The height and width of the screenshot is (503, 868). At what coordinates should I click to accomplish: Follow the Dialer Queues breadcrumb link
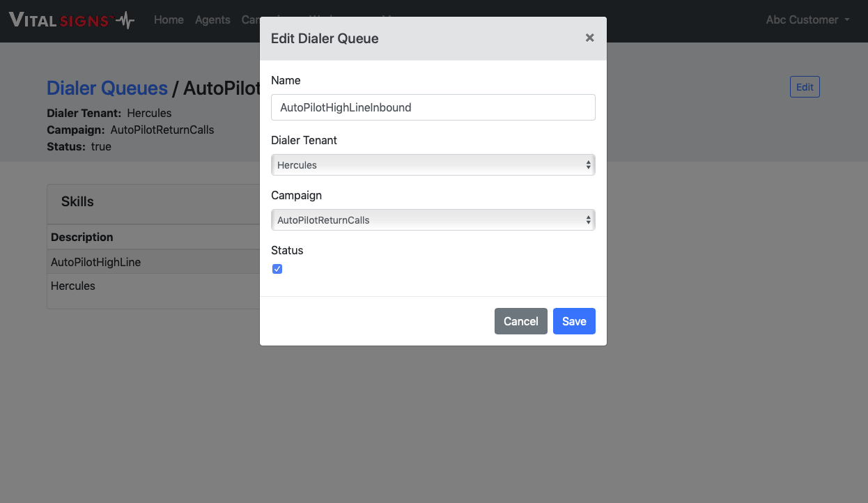click(107, 88)
